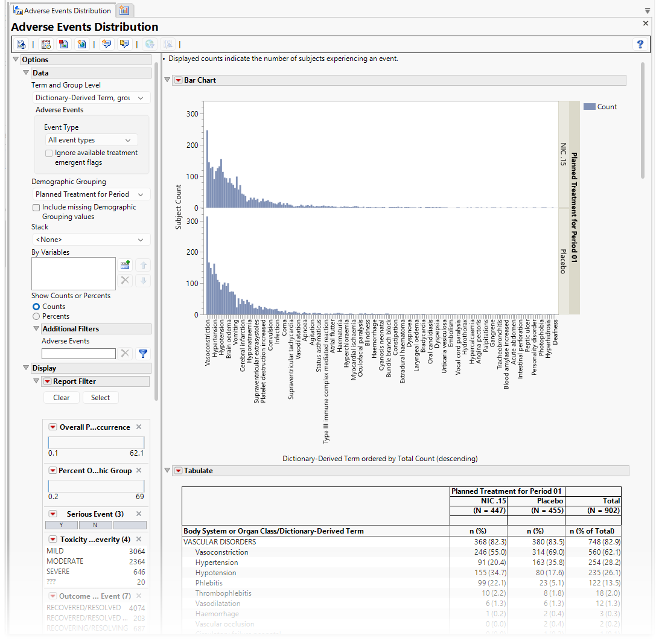Collapse the Additional Filters section

point(36,329)
